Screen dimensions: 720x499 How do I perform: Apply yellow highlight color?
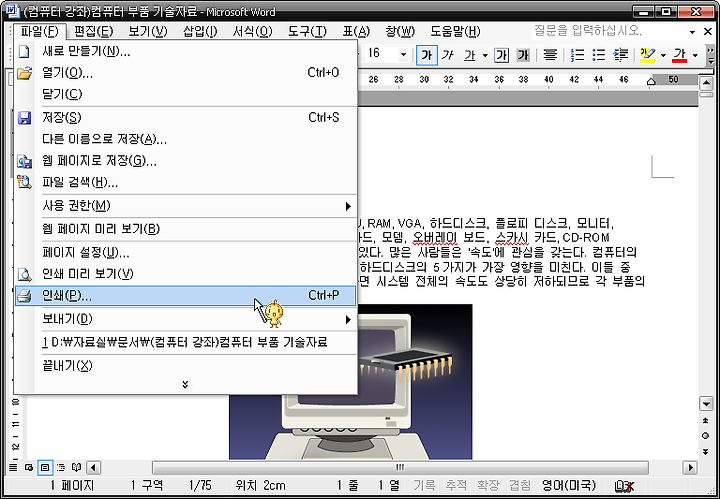click(x=647, y=55)
